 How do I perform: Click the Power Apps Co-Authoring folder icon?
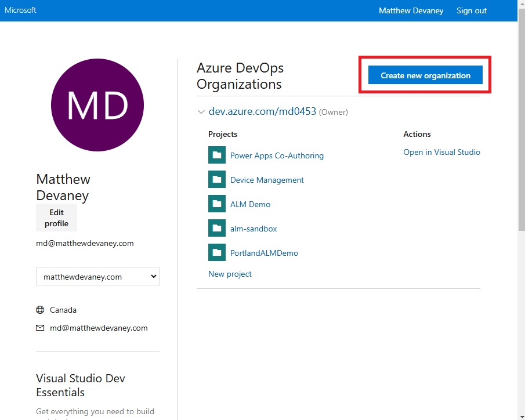(216, 155)
